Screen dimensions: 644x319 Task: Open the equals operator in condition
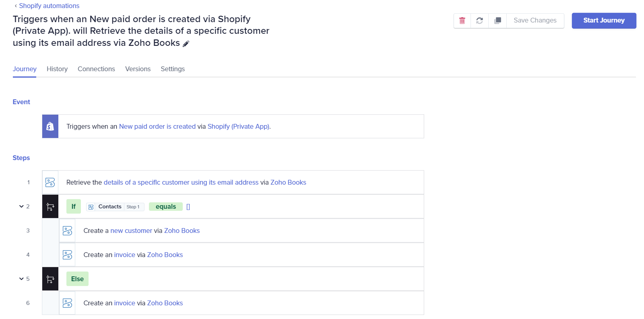(166, 206)
